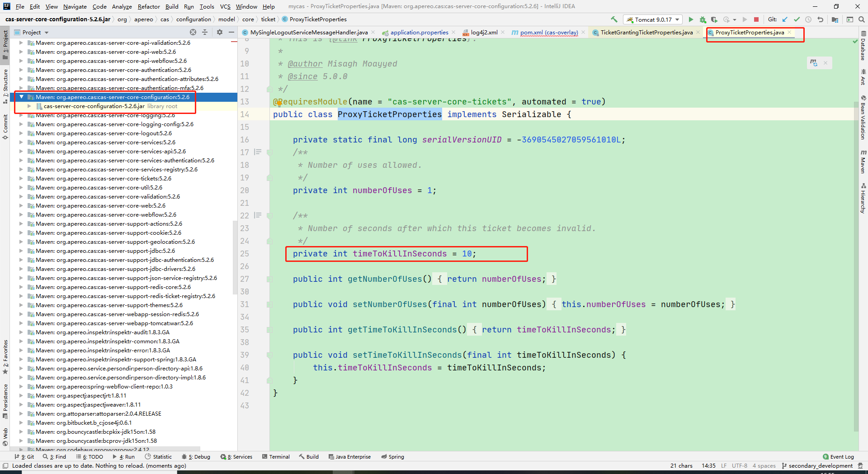
Task: Locate opened file in Project panel
Action: click(x=193, y=32)
